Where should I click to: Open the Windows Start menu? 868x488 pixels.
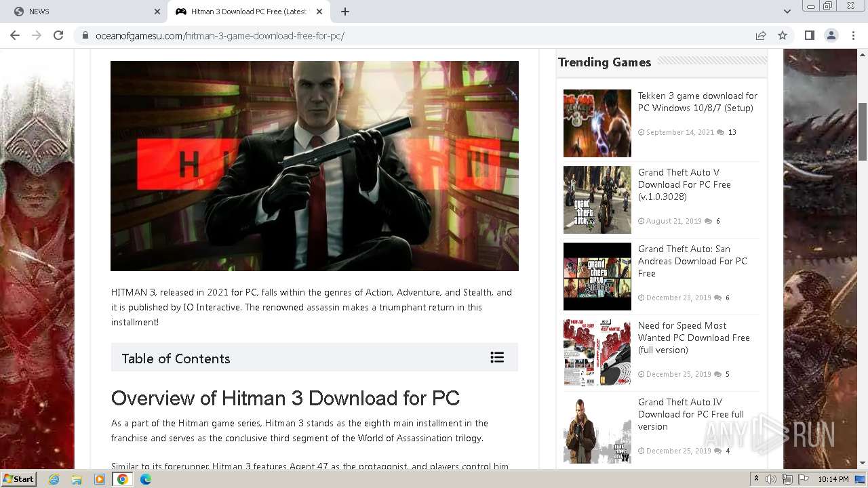[x=19, y=479]
